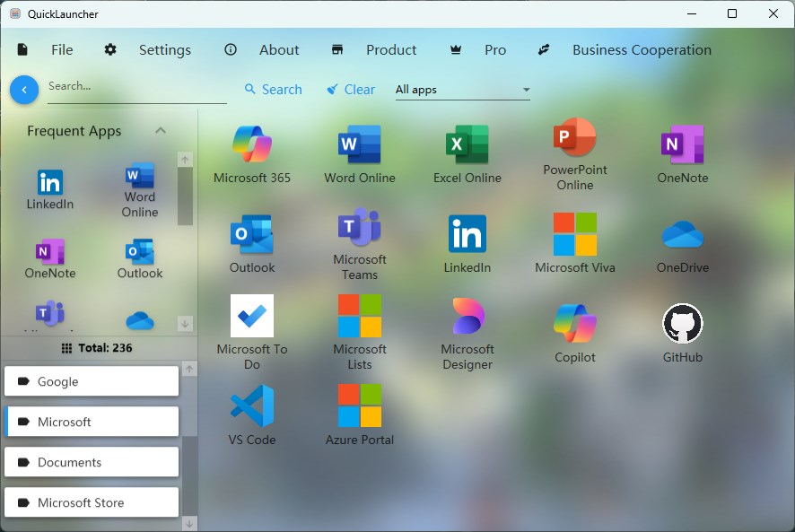Click Frequent Apps scroll up arrow
Viewport: 795px width, 532px height.
(x=185, y=160)
